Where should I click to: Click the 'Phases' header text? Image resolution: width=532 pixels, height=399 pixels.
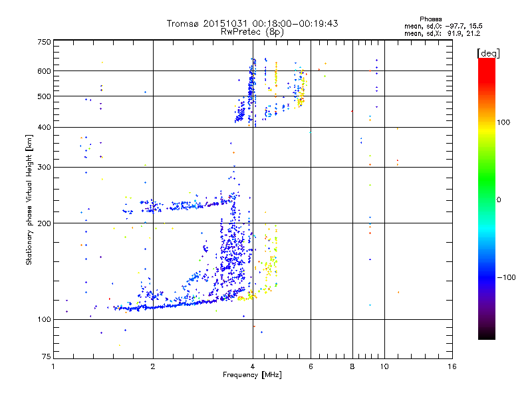tap(430, 19)
